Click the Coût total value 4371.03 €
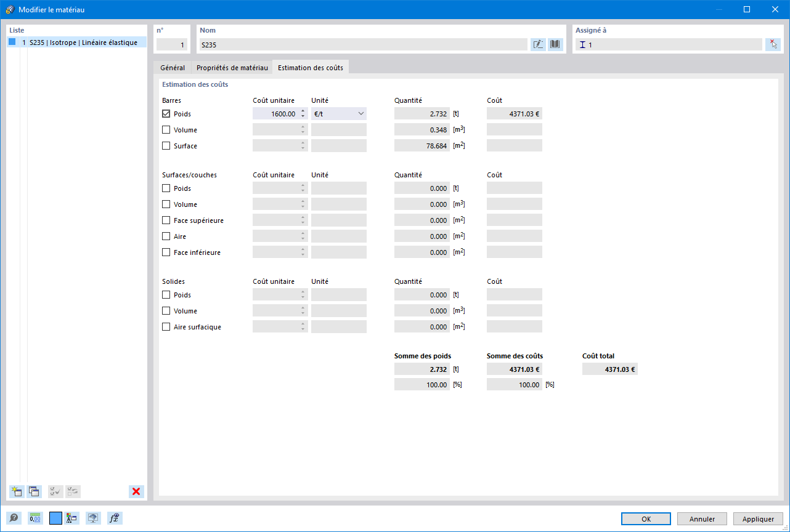The height and width of the screenshot is (532, 790). coord(610,369)
